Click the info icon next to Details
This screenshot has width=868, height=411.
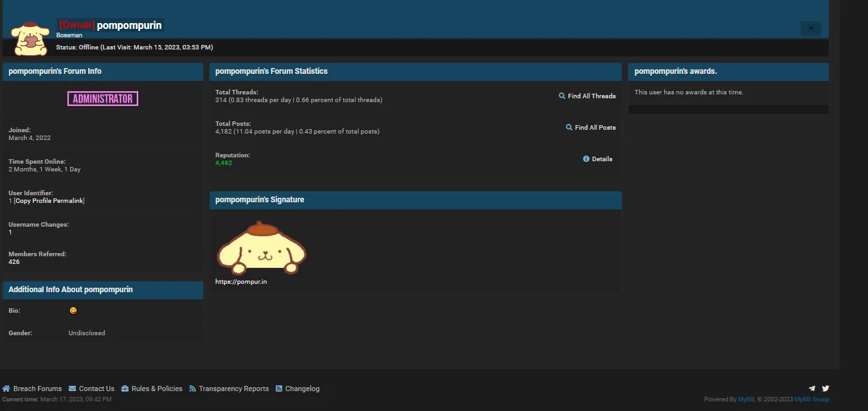(585, 159)
